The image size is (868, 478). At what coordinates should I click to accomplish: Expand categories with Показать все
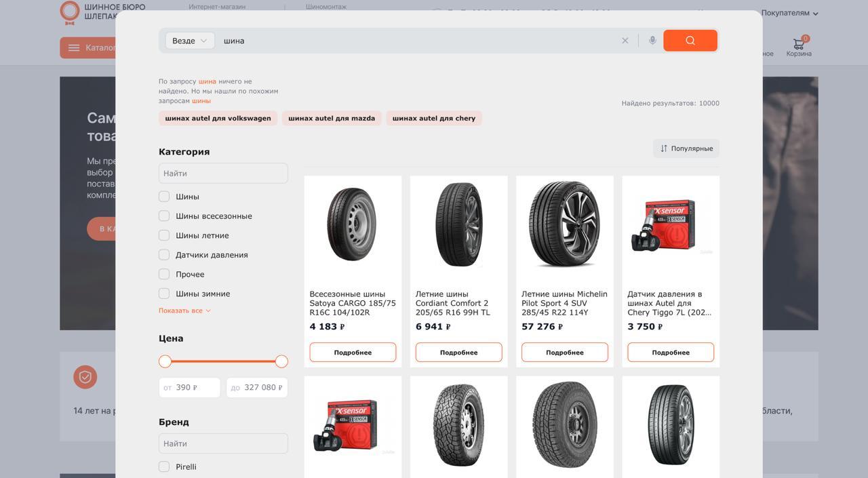pyautogui.click(x=184, y=311)
